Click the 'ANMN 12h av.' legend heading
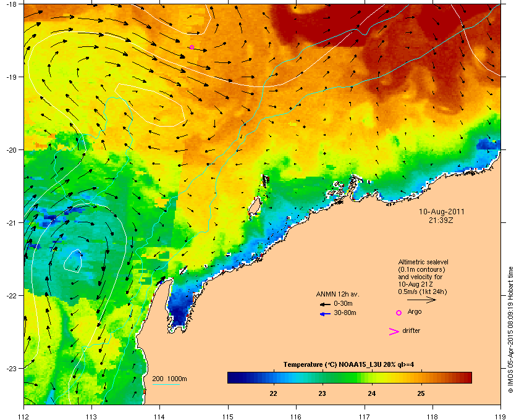519x420 pixels. point(337,294)
